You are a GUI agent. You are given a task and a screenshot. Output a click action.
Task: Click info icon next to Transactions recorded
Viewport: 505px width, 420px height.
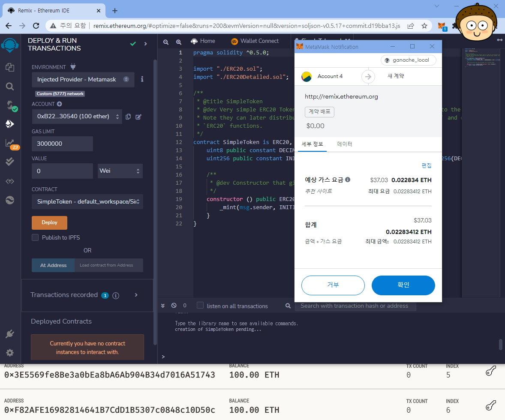(116, 295)
